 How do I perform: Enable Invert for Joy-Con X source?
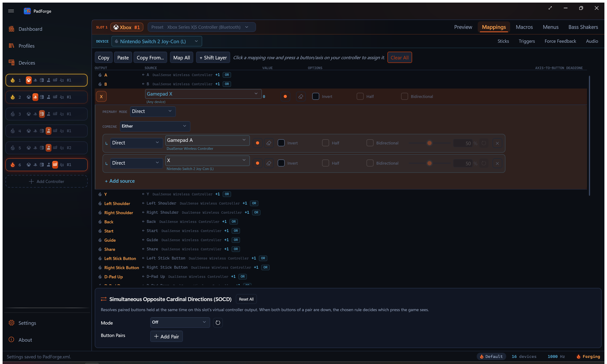pos(281,163)
